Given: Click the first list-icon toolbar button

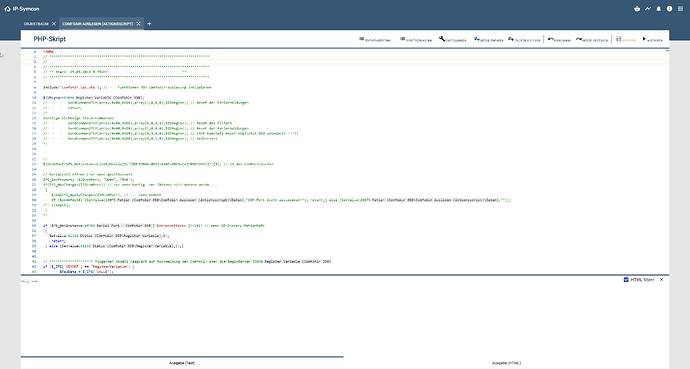Looking at the screenshot, I should [x=374, y=39].
